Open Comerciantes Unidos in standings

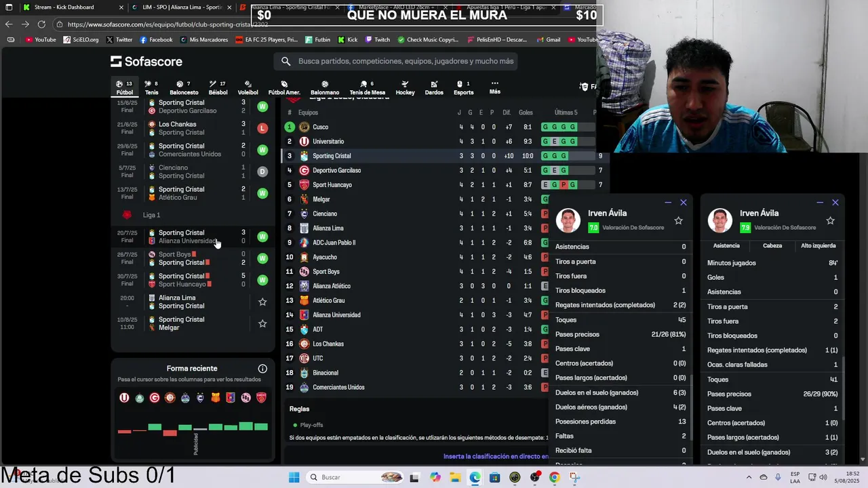coord(338,388)
